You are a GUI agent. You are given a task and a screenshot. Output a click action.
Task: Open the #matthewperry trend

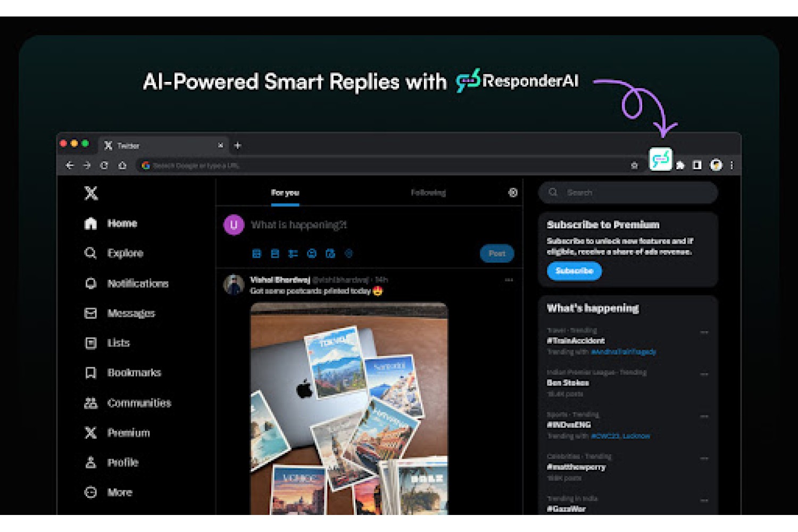click(576, 467)
